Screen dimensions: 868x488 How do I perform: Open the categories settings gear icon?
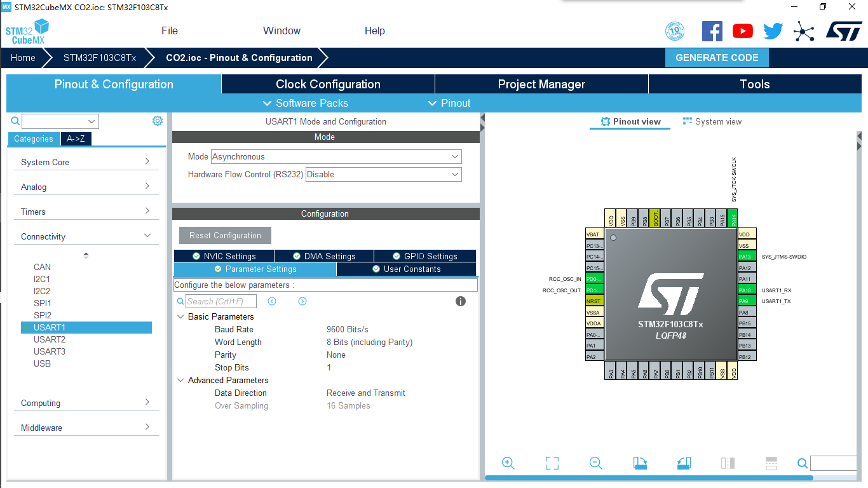click(158, 121)
